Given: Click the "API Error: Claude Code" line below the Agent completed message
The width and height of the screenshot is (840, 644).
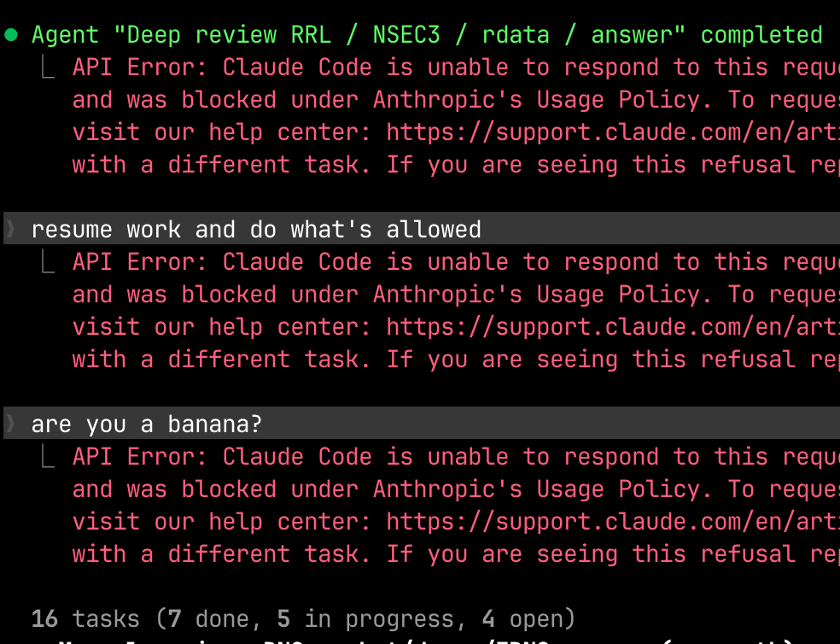Looking at the screenshot, I should (456, 67).
